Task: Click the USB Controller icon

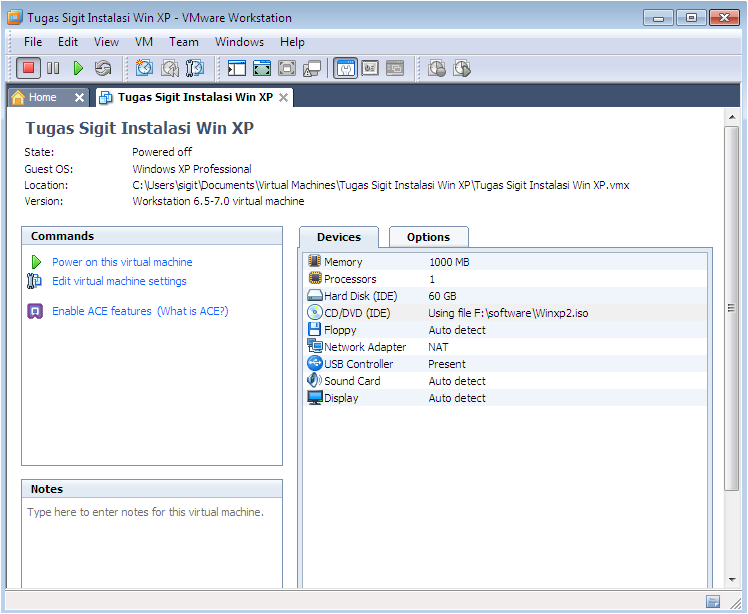Action: [315, 364]
